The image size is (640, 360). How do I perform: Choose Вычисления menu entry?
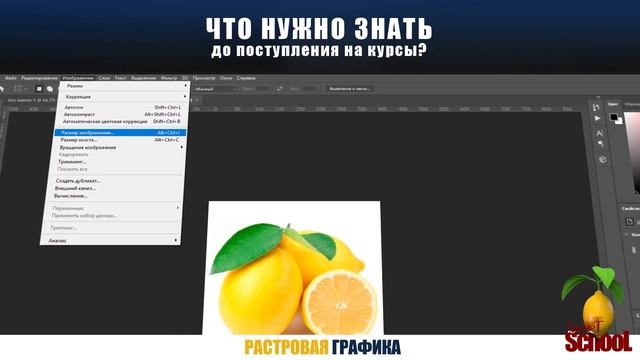pos(114,196)
